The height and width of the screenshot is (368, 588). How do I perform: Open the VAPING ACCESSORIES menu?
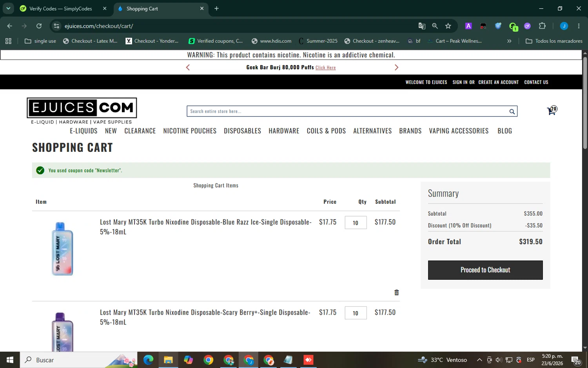click(x=459, y=131)
